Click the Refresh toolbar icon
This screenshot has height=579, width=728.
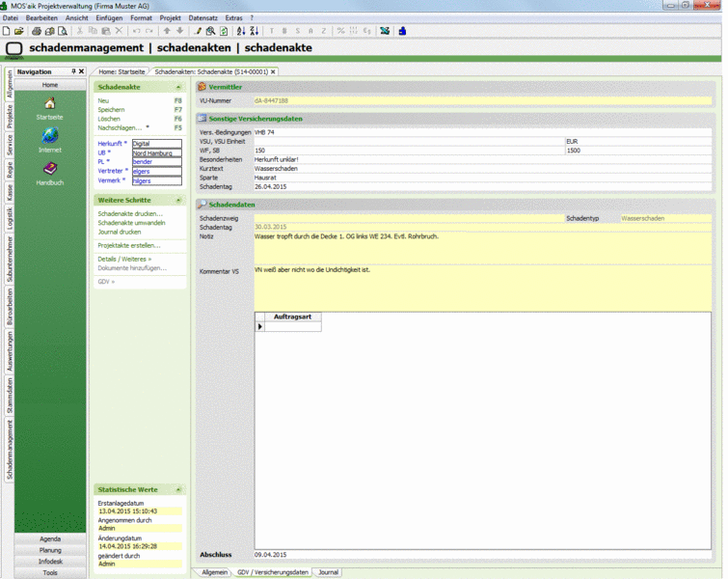[224, 31]
